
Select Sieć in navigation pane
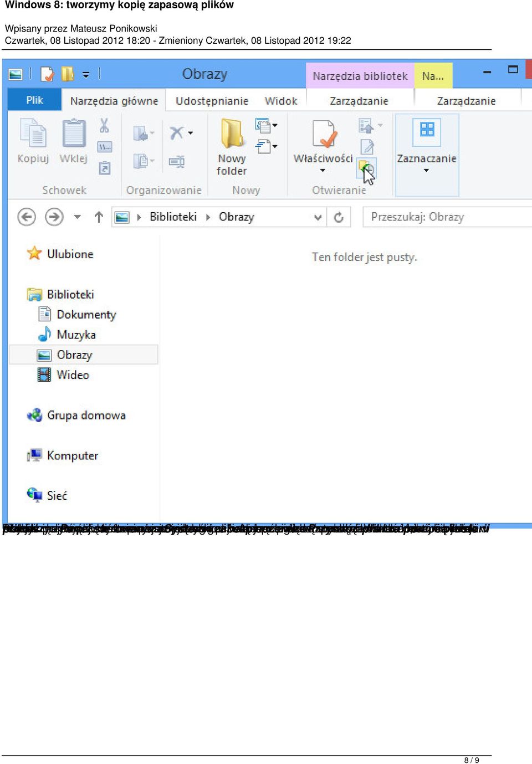(x=47, y=495)
